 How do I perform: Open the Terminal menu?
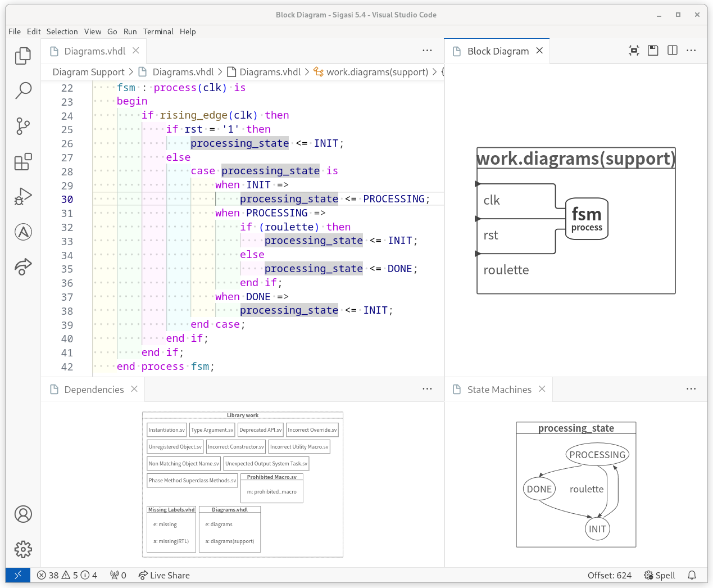pyautogui.click(x=158, y=31)
